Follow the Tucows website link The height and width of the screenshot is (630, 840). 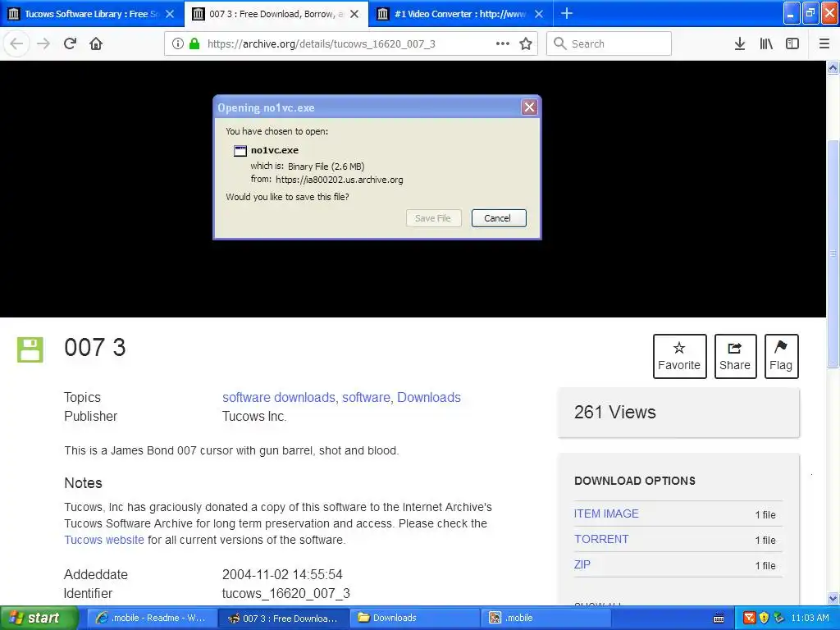tap(104, 540)
